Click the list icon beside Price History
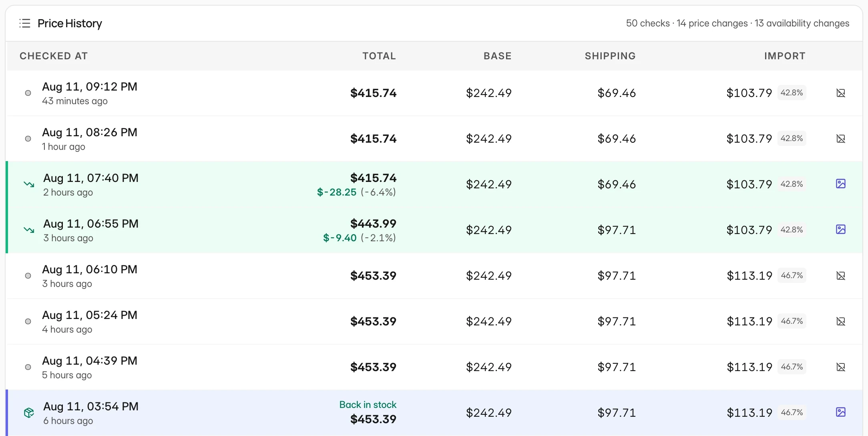The height and width of the screenshot is (436, 868). (25, 23)
